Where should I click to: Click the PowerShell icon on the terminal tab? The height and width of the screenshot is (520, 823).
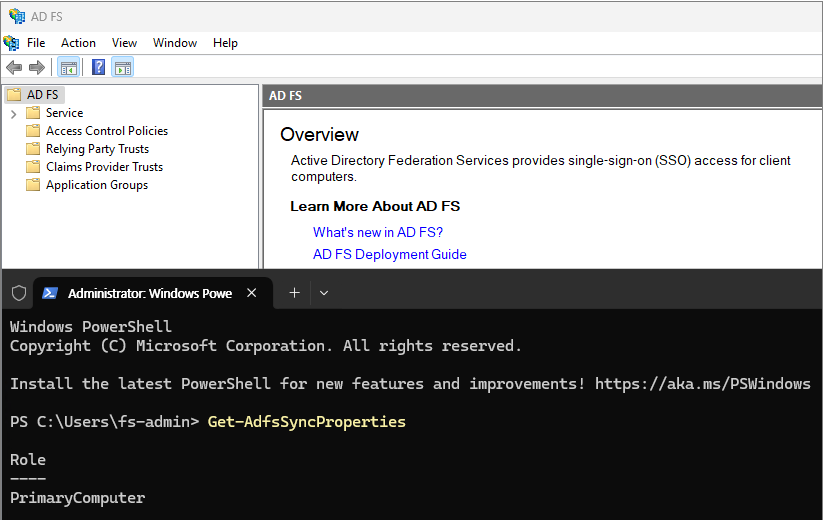pyautogui.click(x=50, y=293)
